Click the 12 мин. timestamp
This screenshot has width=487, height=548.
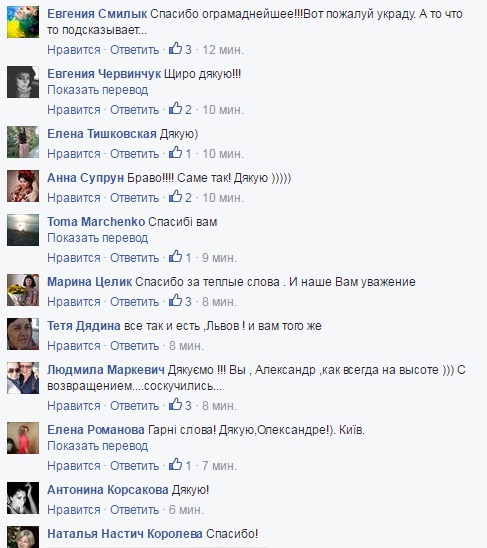[x=223, y=50]
